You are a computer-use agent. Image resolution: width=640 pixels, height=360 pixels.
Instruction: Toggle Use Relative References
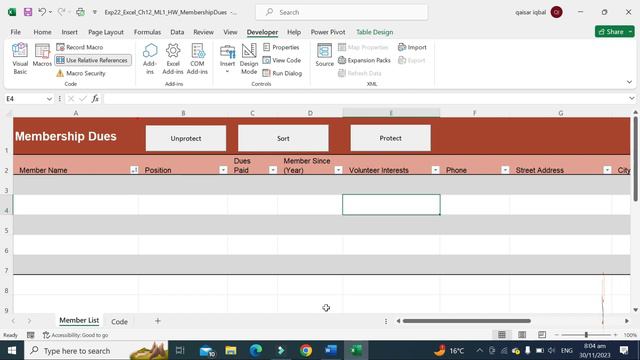click(93, 60)
